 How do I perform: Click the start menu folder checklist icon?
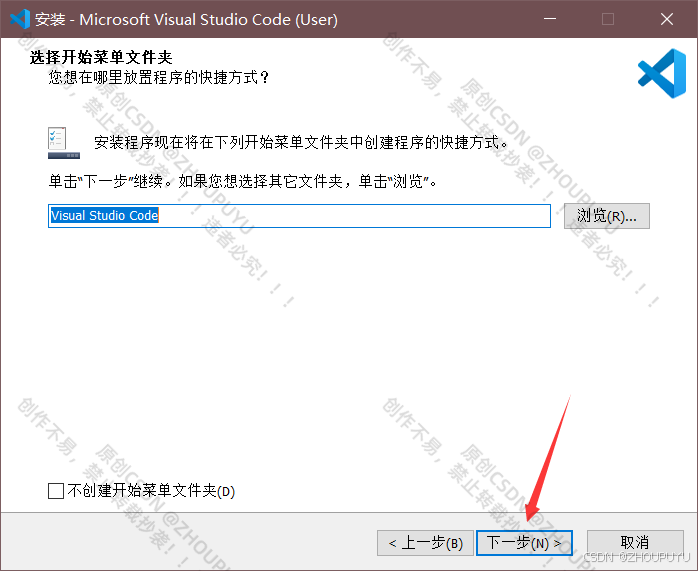pyautogui.click(x=64, y=143)
